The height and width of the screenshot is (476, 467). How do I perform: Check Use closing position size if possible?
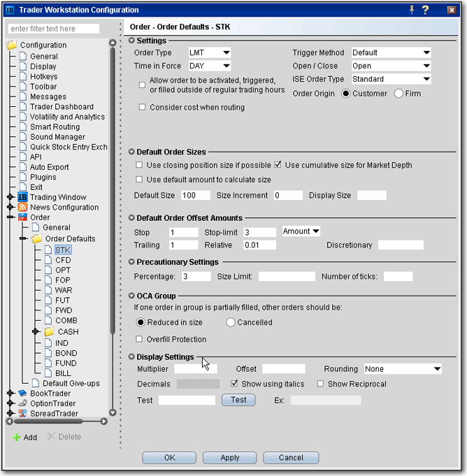(139, 165)
